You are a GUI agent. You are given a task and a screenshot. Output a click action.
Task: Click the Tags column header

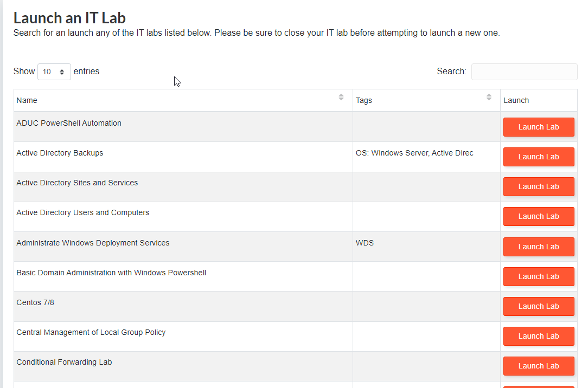(364, 100)
